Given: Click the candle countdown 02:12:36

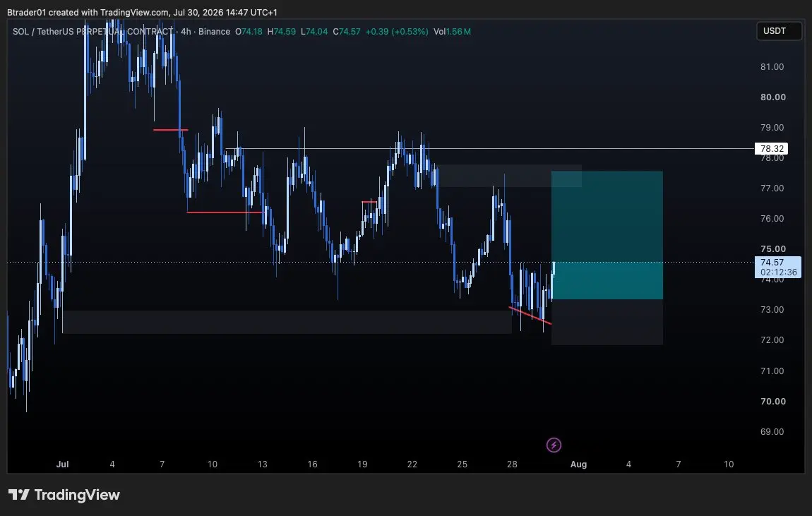Looking at the screenshot, I should [778, 272].
